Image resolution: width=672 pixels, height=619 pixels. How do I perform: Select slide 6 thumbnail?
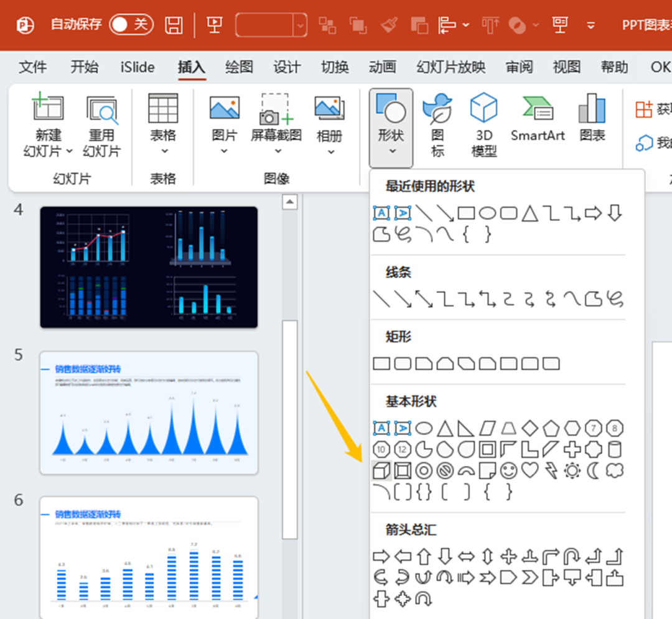pos(149,557)
